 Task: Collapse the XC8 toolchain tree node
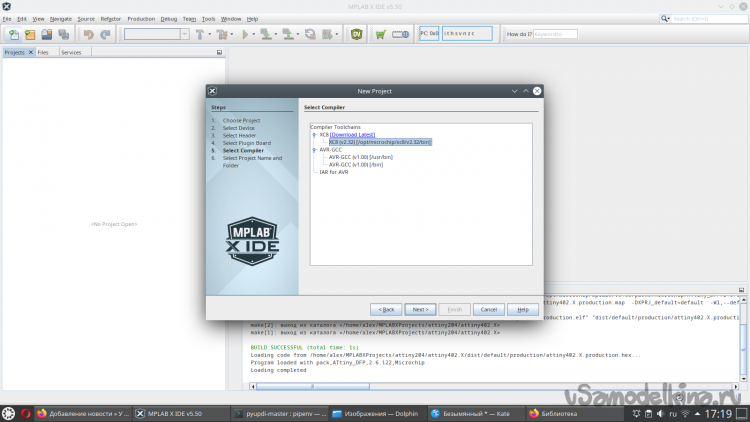(x=314, y=134)
